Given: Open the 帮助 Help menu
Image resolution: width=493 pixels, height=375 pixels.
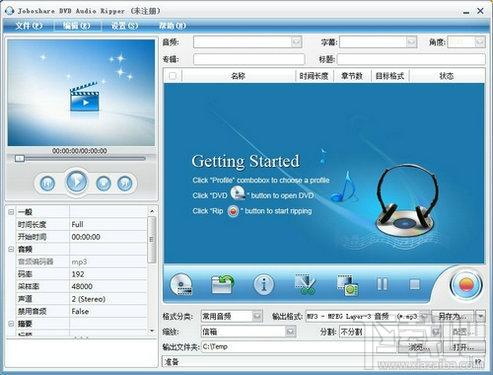Looking at the screenshot, I should click(x=172, y=26).
